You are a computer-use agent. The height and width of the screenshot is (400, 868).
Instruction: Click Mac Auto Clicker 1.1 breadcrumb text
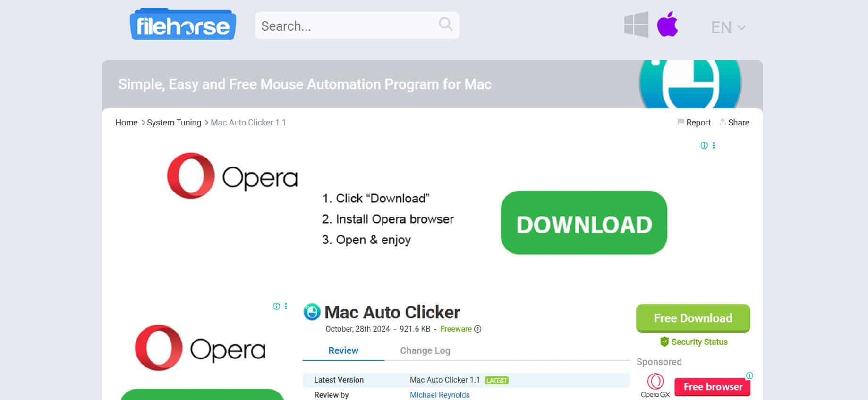click(248, 123)
